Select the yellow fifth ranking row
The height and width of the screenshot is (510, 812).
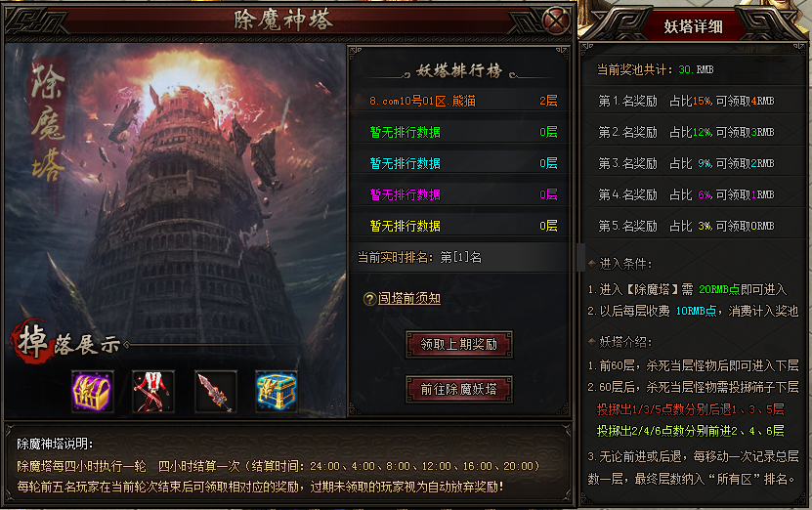(459, 226)
